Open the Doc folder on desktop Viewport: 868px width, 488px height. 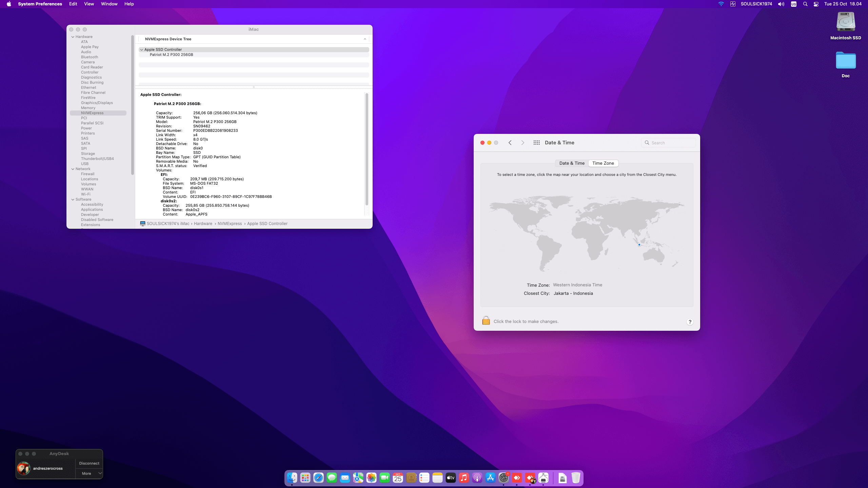pos(846,61)
